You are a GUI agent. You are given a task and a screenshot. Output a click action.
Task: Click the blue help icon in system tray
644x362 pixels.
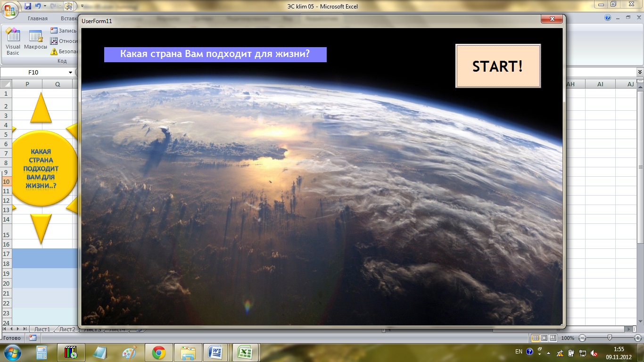click(x=529, y=352)
